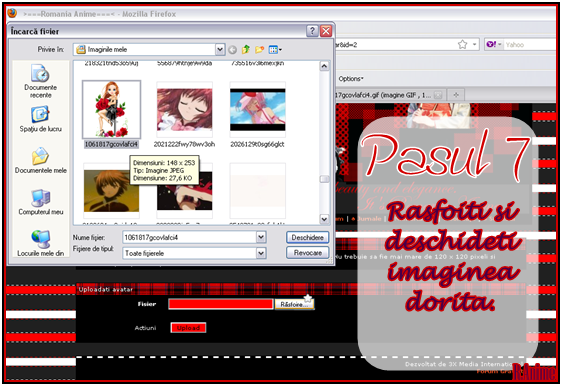Expand the Privire în folder dropdown
The width and height of the screenshot is (562, 386).
point(220,49)
